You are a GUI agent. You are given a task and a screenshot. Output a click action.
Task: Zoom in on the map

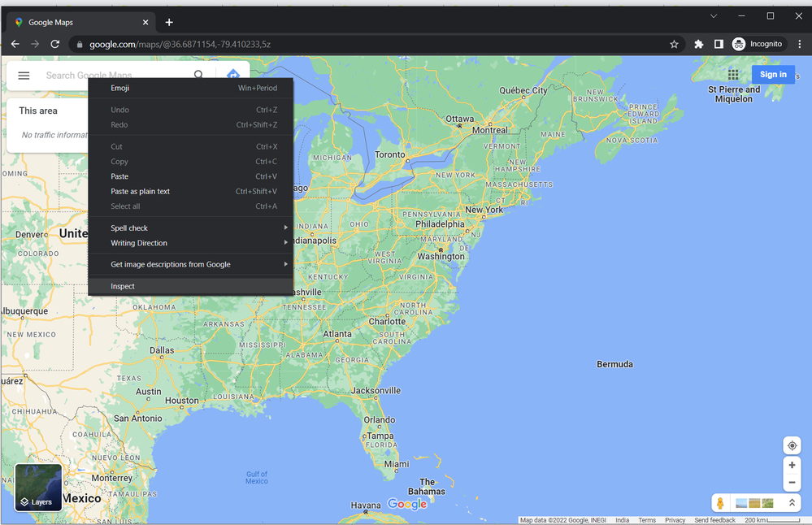(792, 466)
